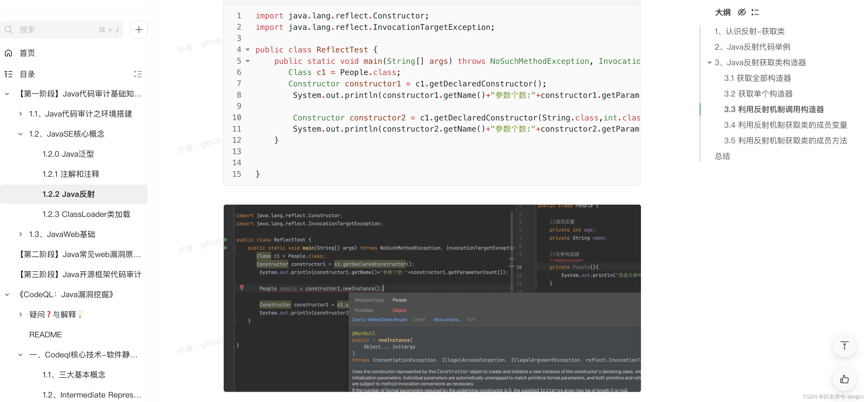Open 1.2.3 ClassLoader类加载 page
Viewport: 868px width, 402px height.
point(86,214)
